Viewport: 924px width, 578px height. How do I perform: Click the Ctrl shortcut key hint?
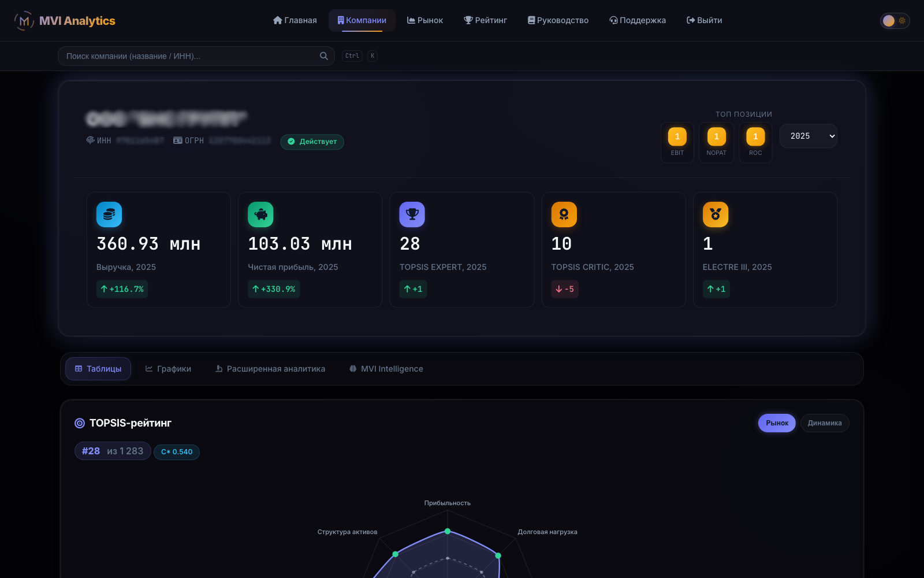pos(352,56)
